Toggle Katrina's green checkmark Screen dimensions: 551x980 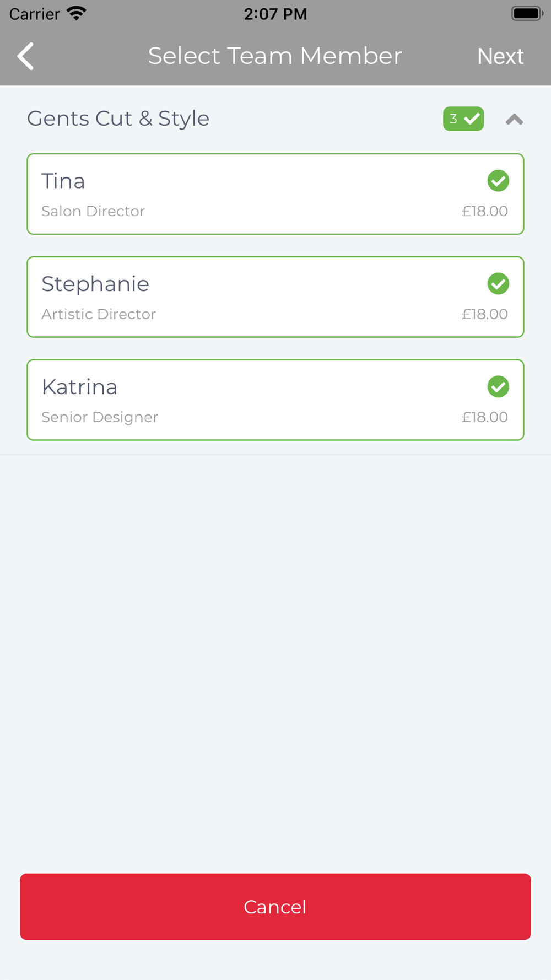pos(498,387)
